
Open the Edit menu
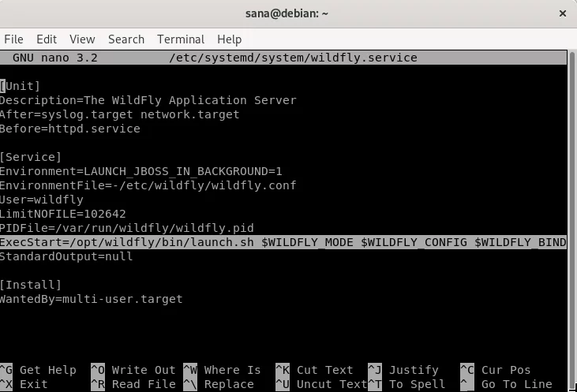tap(47, 39)
